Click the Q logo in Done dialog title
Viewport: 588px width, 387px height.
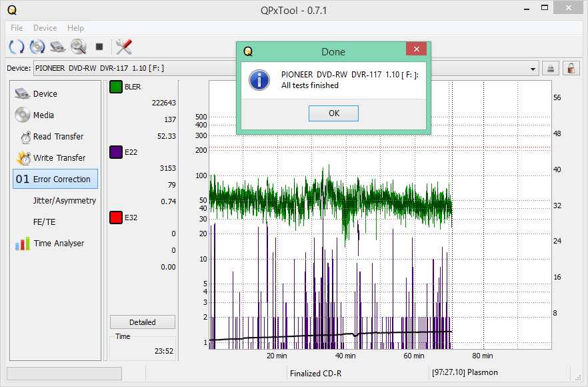pos(248,51)
